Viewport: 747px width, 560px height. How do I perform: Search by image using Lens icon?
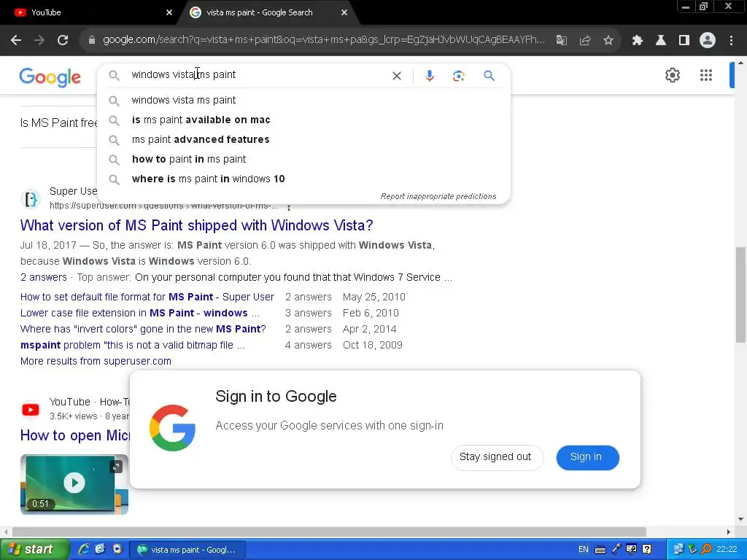[x=458, y=76]
